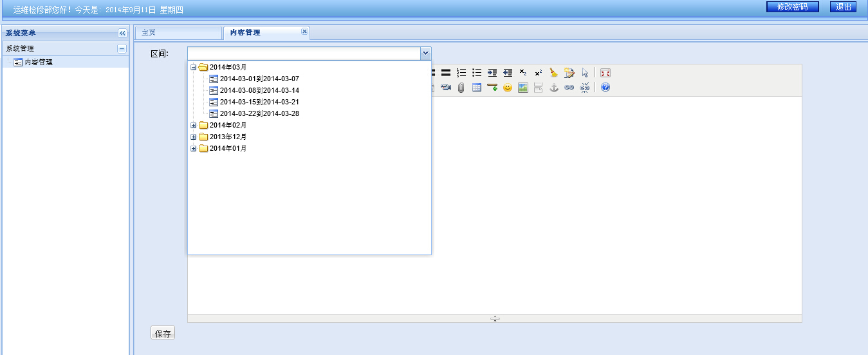The width and height of the screenshot is (868, 355).
Task: Open the 区间 dropdown arrow
Action: (425, 53)
